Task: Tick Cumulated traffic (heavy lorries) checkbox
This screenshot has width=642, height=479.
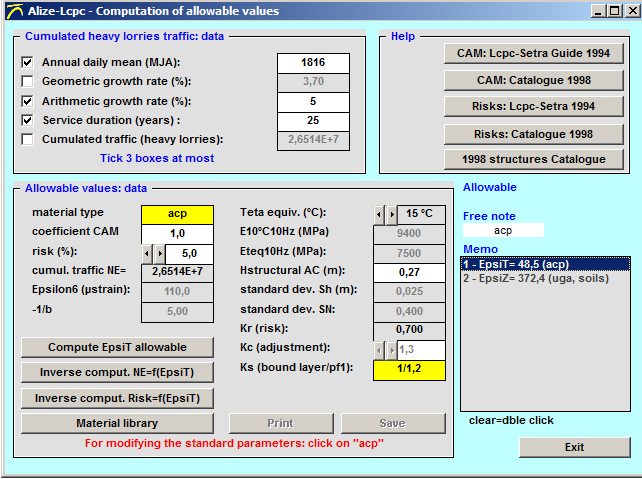Action: (27, 140)
